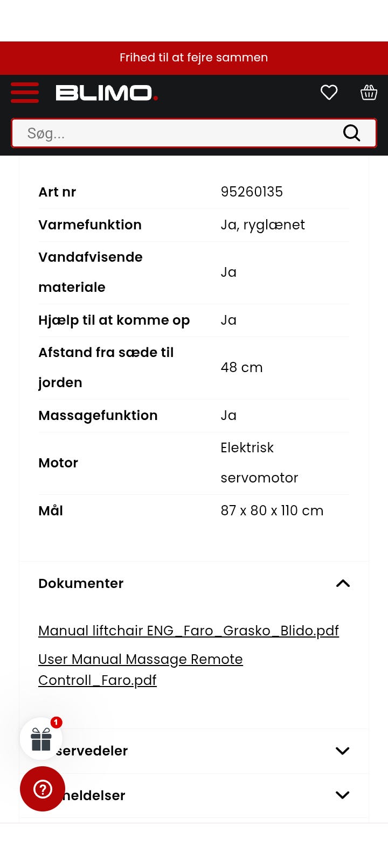
Task: Click the red notification badge on gift
Action: [x=56, y=723]
